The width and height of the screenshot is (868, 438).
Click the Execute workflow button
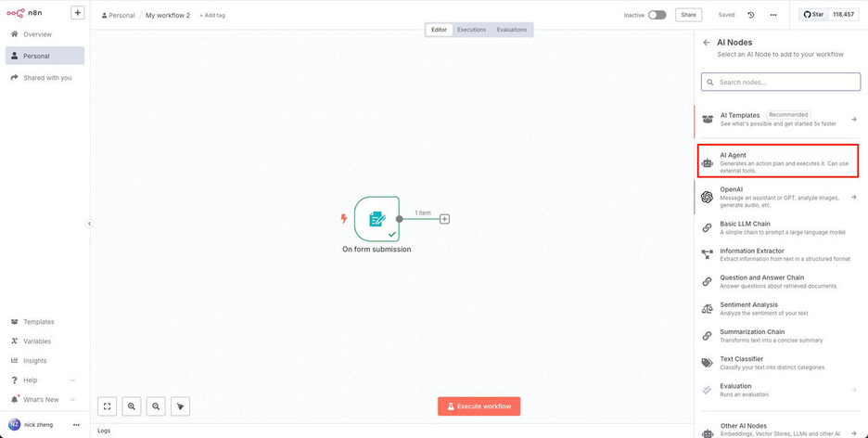479,406
